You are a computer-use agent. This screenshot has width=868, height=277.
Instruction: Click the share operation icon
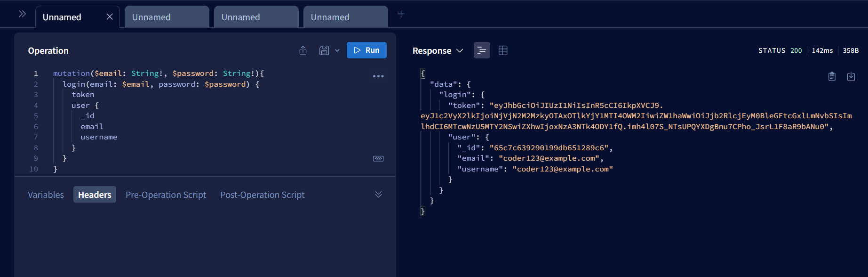pos(303,50)
